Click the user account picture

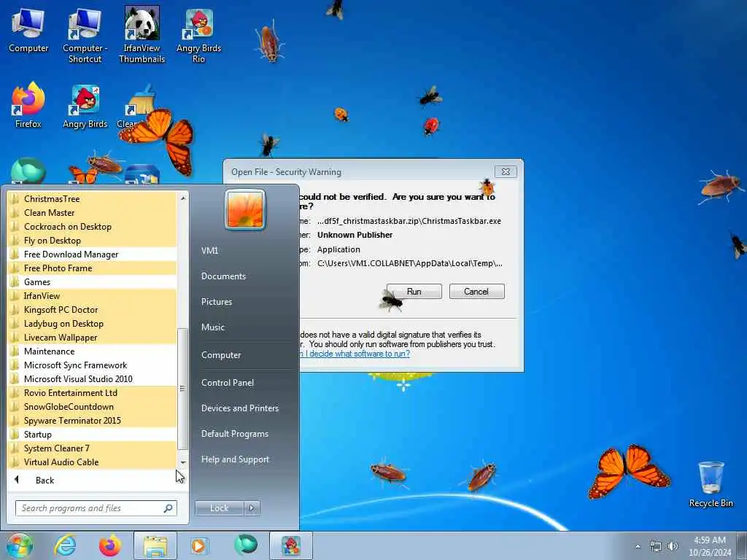pyautogui.click(x=245, y=209)
